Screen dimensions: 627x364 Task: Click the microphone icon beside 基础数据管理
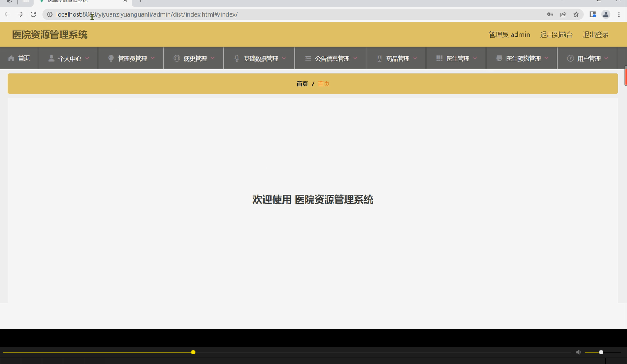pos(237,58)
